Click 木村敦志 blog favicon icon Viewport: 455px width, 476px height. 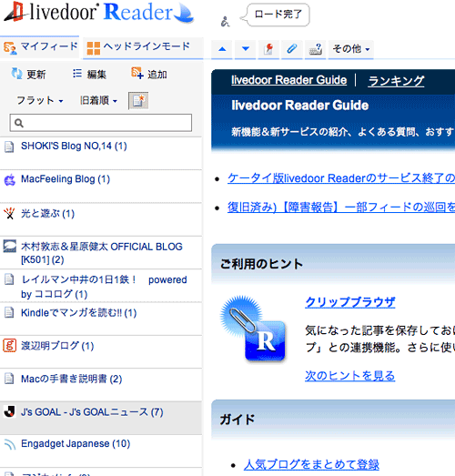[x=9, y=247]
